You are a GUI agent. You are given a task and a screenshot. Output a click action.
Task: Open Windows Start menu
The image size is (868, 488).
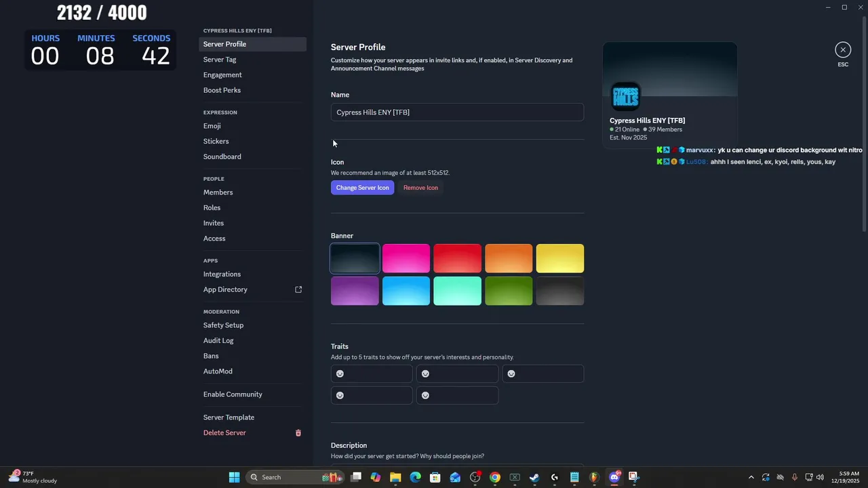(234, 477)
